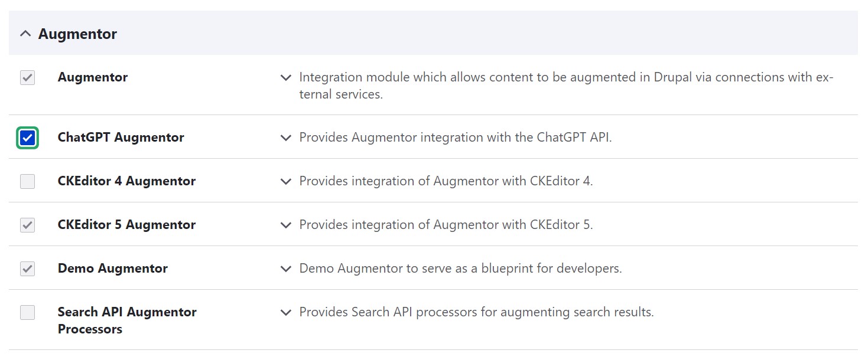The image size is (868, 360).
Task: Toggle the Demo Augmentor checkbox
Action: (28, 269)
